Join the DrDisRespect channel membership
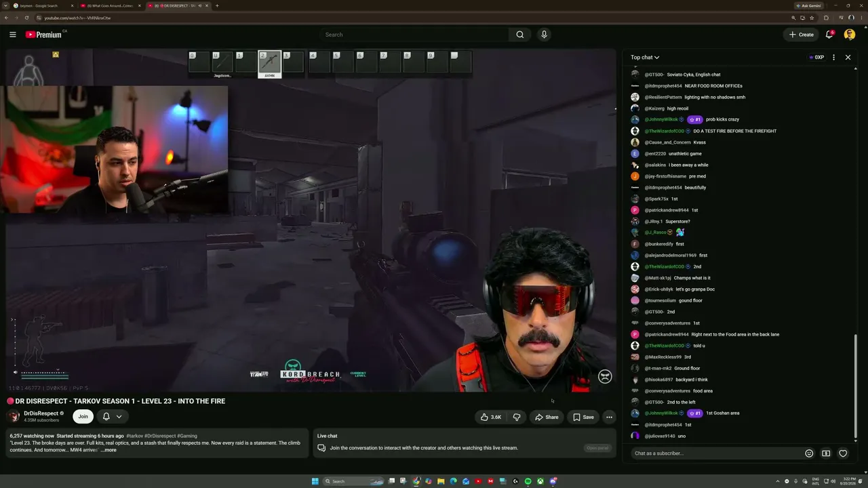Screen dimensions: 868x488 83,417
